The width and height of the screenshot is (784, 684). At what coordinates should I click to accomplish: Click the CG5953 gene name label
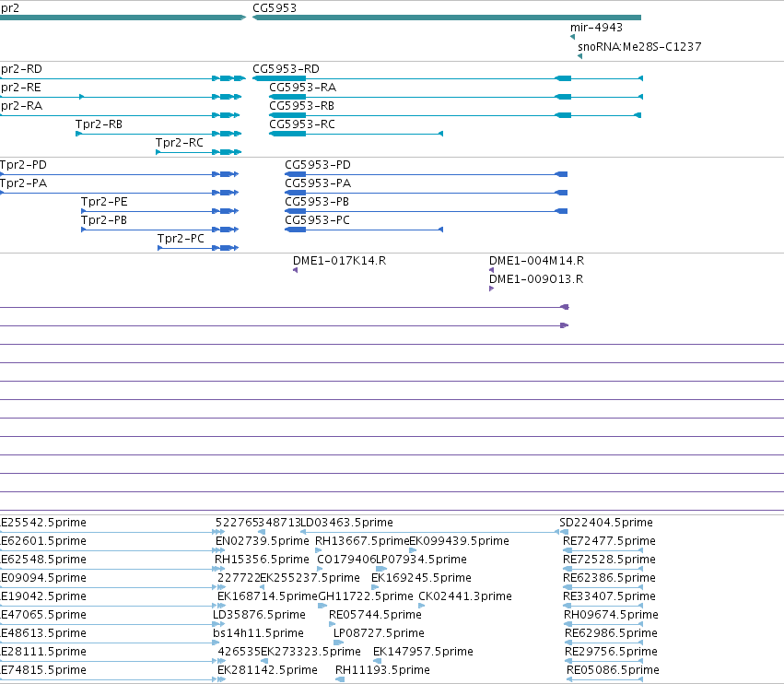click(x=275, y=8)
